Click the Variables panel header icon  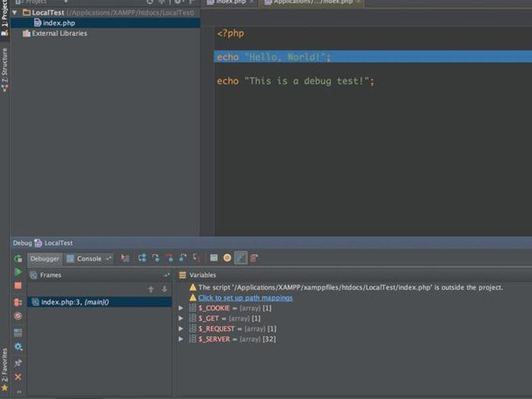[182, 275]
